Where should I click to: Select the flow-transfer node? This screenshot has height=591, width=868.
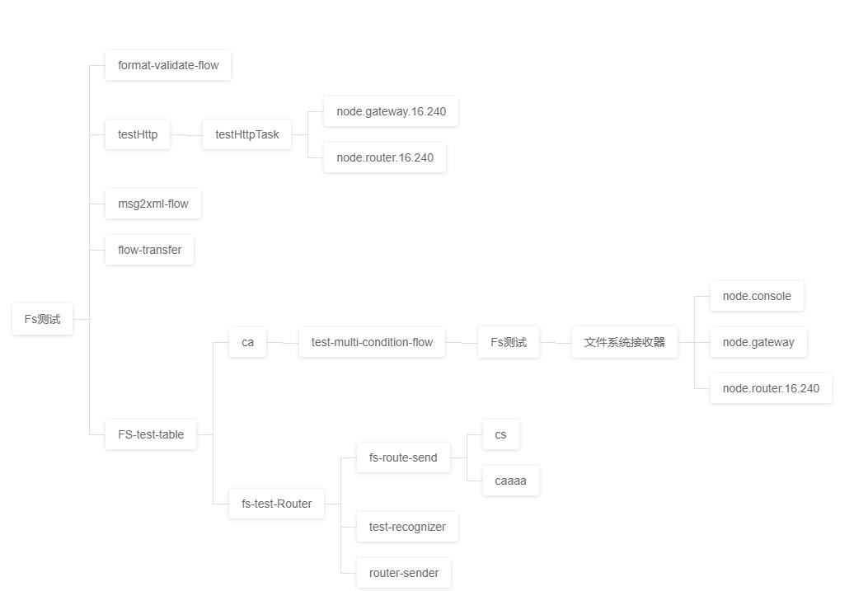tap(149, 250)
